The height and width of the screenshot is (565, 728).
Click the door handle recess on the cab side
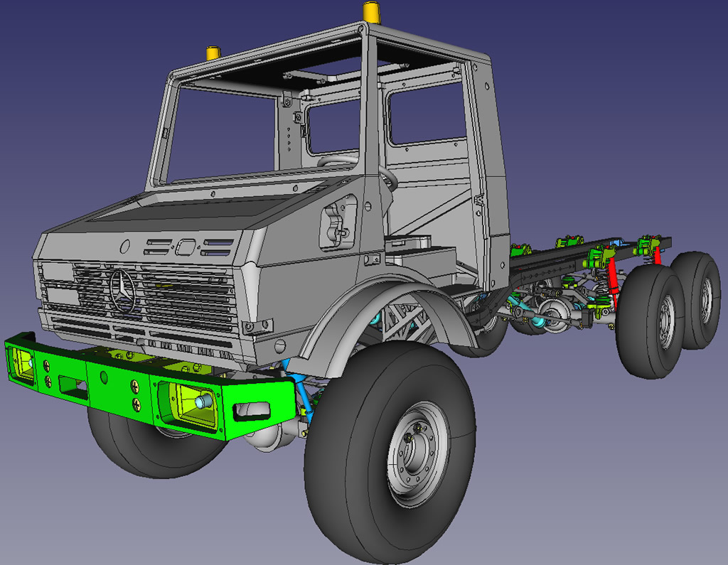coord(338,224)
